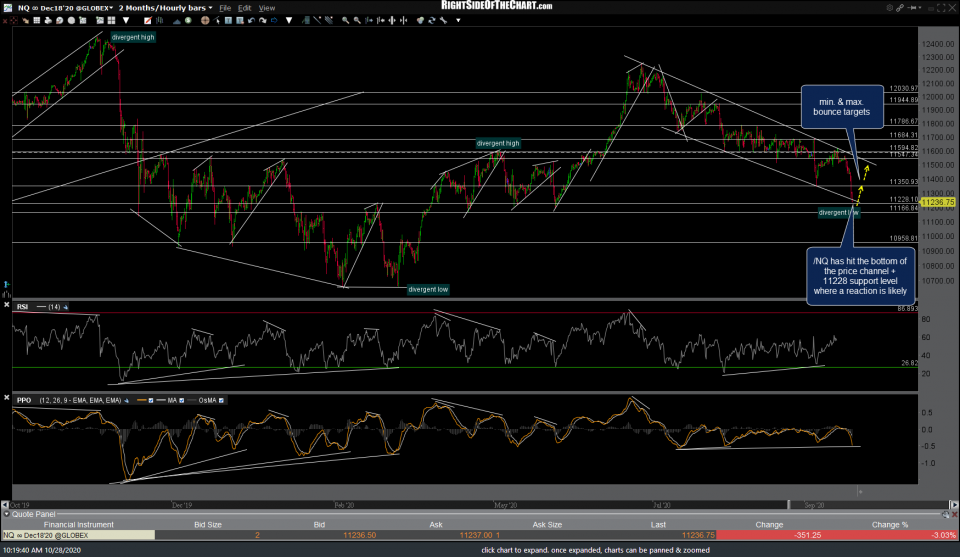
Task: Click the yellow 11236.75 current price label
Action: coord(937,202)
